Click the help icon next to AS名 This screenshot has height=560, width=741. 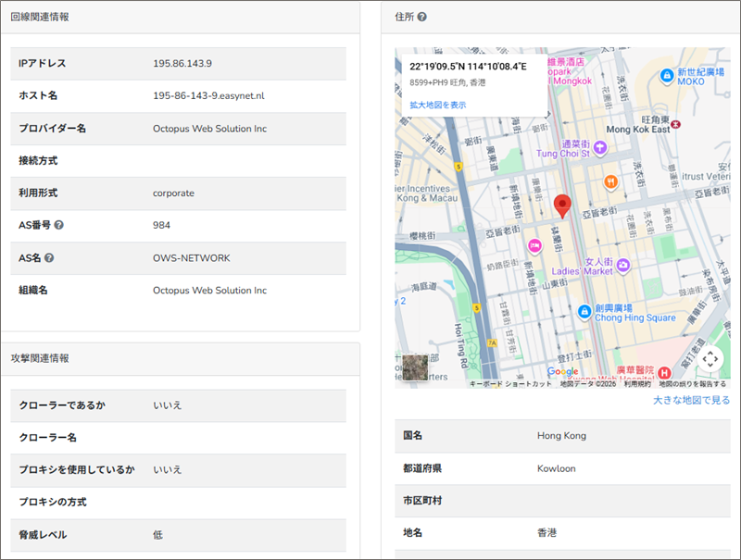pyautogui.click(x=49, y=257)
